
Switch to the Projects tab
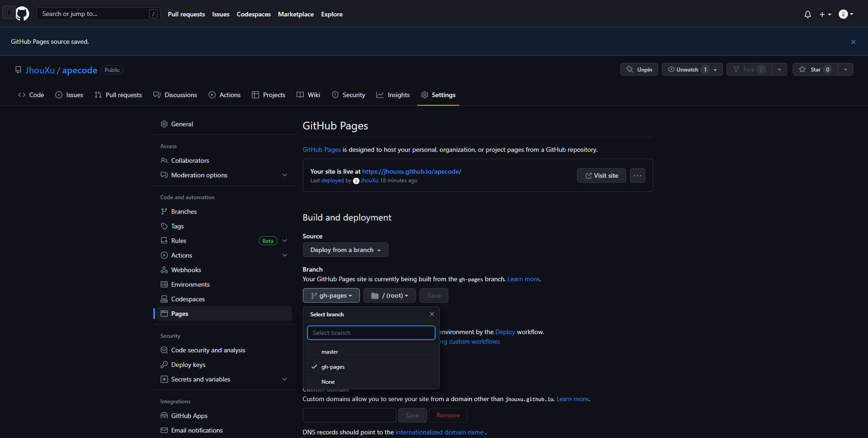tap(268, 95)
